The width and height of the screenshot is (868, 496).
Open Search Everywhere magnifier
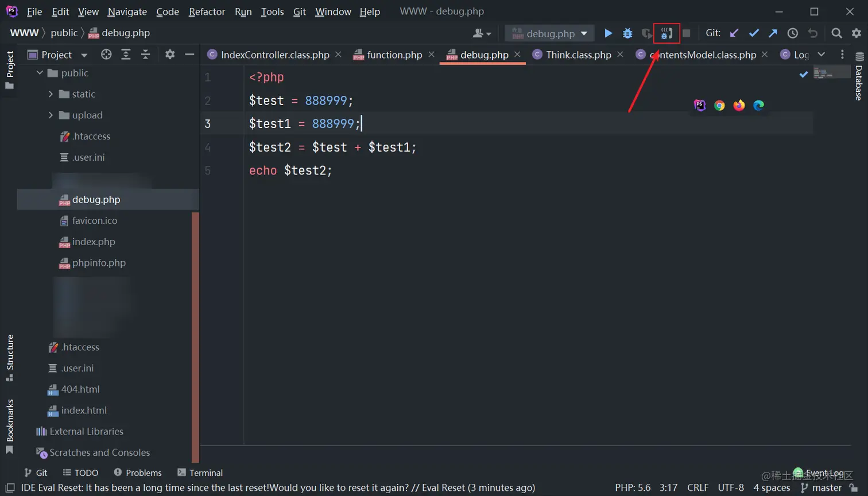tap(836, 33)
